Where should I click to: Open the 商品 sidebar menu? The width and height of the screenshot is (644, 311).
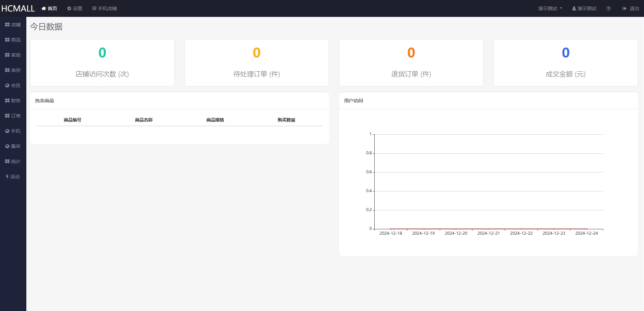click(13, 40)
